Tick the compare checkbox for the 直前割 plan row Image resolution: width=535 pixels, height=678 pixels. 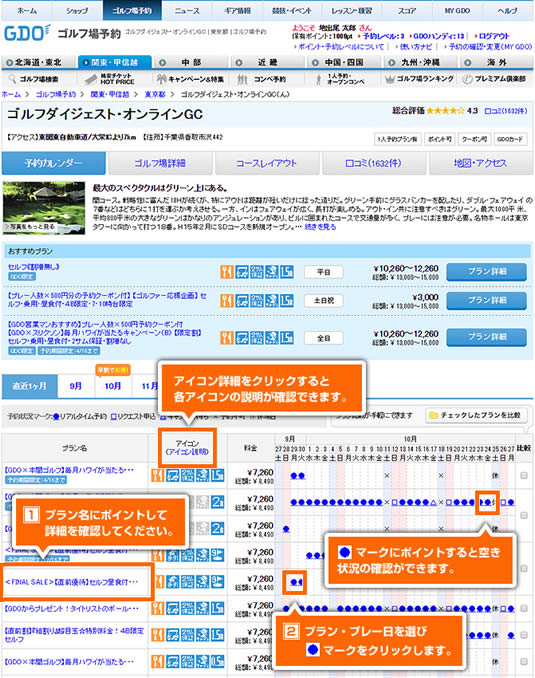pos(524,635)
